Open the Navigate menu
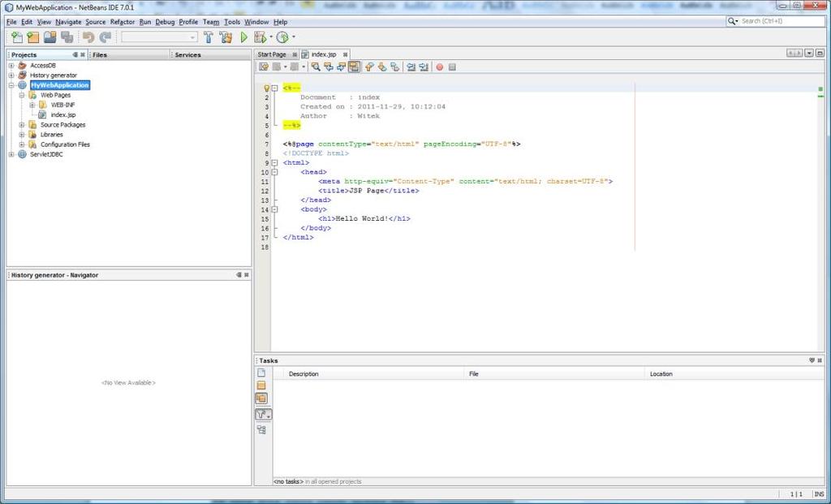 click(x=68, y=22)
